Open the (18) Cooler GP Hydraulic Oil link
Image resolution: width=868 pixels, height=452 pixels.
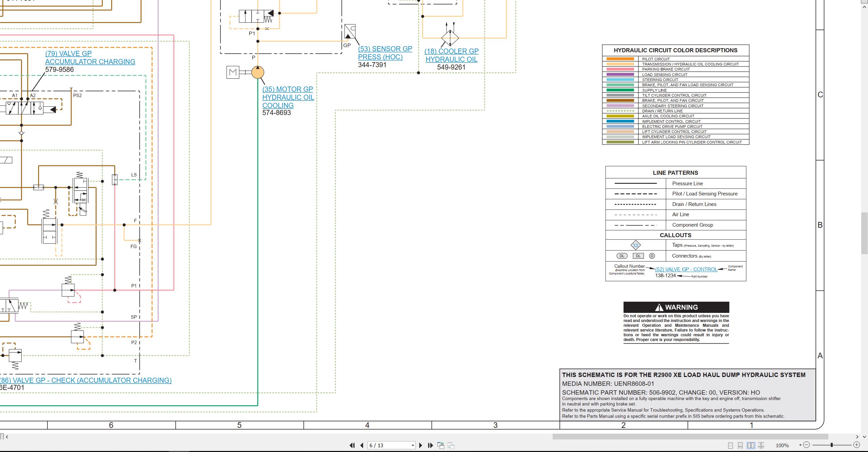(452, 55)
